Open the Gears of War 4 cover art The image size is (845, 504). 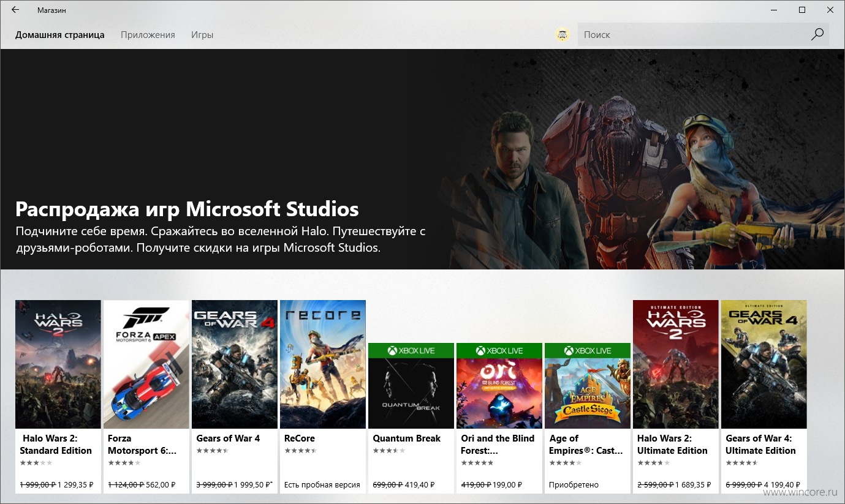[235, 364]
